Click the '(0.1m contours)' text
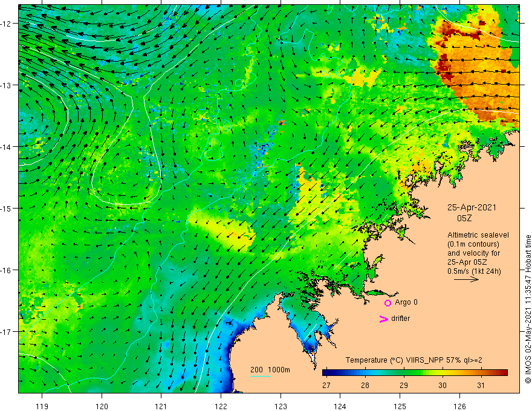 click(473, 244)
